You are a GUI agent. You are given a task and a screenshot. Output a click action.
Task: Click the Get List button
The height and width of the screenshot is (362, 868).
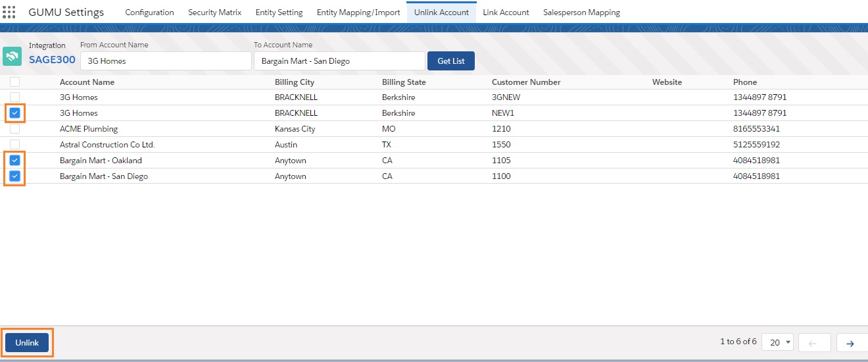pos(451,61)
